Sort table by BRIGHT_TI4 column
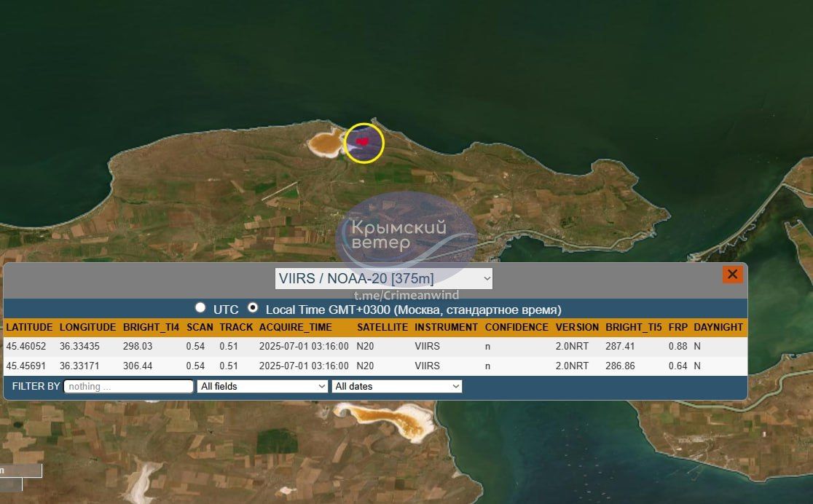This screenshot has width=813, height=504. 151,327
